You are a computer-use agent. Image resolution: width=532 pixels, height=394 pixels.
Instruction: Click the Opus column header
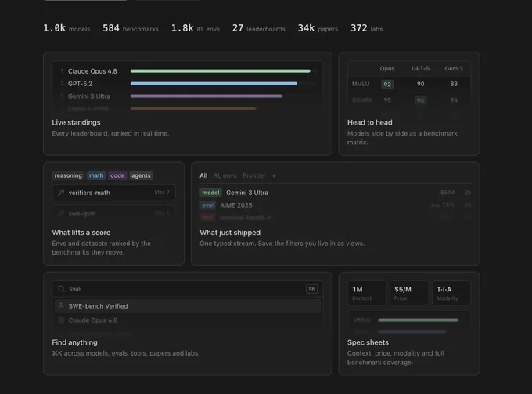[387, 69]
